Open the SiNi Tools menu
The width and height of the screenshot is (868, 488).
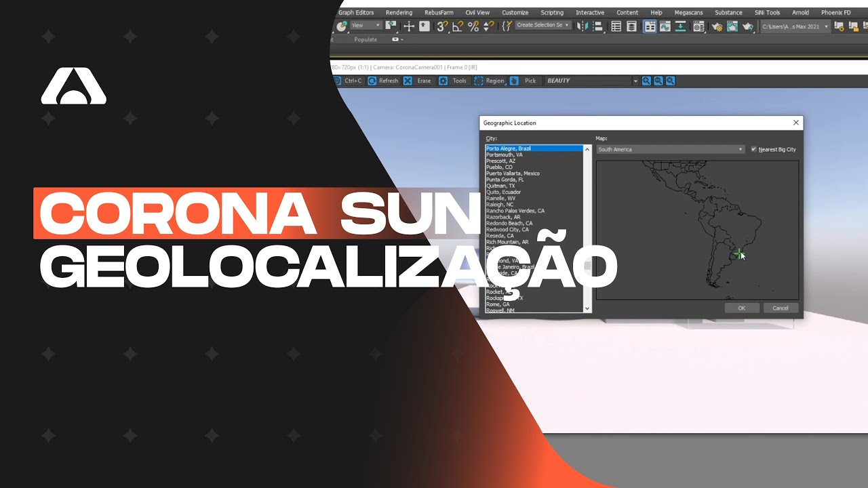click(x=767, y=12)
